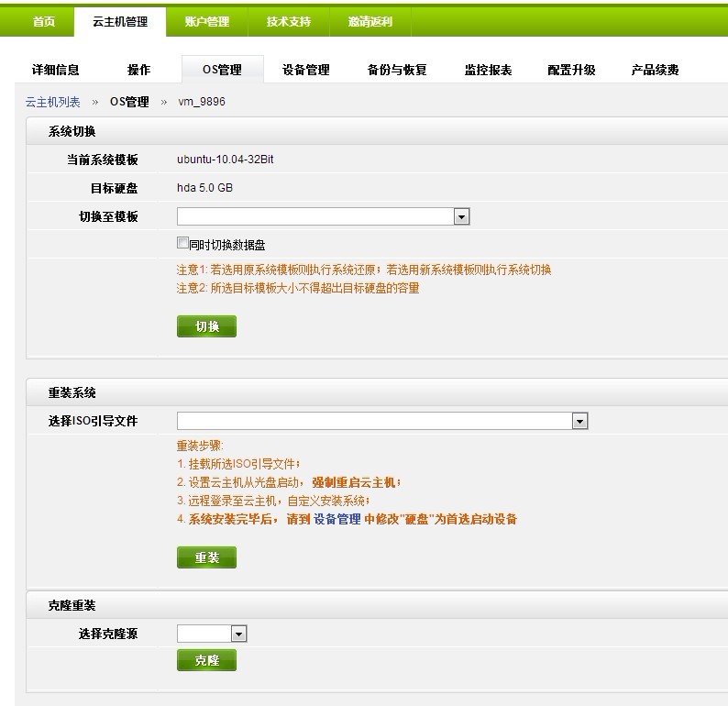Go to 账户管理 in the top navigation
The height and width of the screenshot is (706, 728).
[x=206, y=21]
